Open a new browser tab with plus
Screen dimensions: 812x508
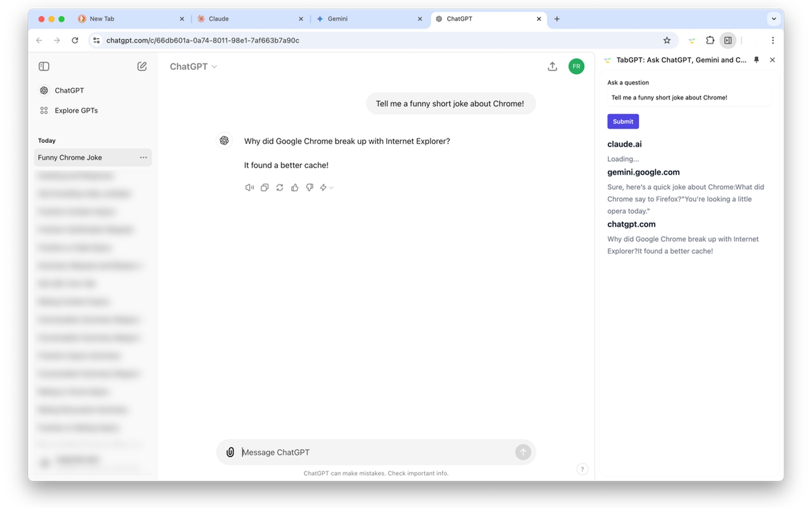[x=557, y=19]
